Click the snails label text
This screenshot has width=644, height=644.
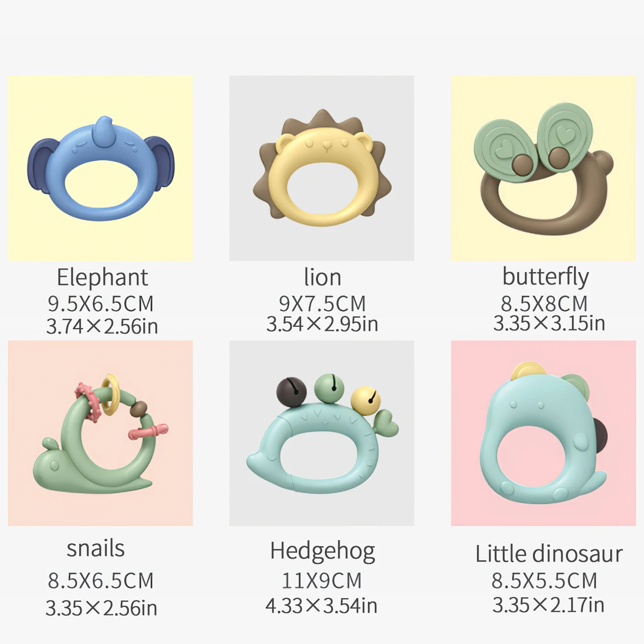[x=96, y=549]
